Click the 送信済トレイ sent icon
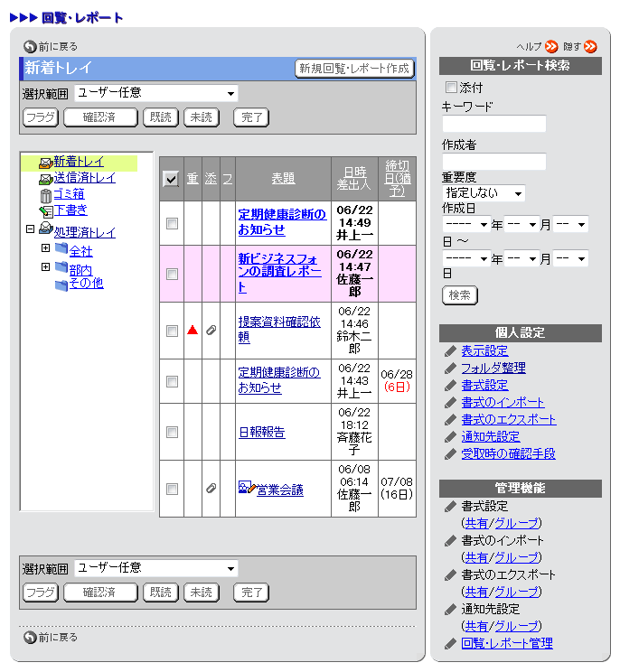Screen dimensions: 620x672 (45, 179)
